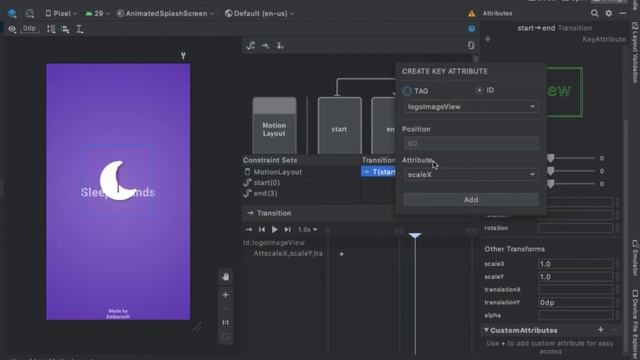Click the Add button in key attribute dialog
The width and height of the screenshot is (640, 360).
[x=471, y=200]
